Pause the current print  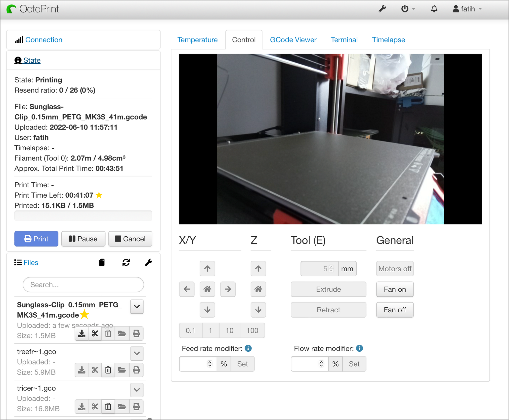(83, 239)
